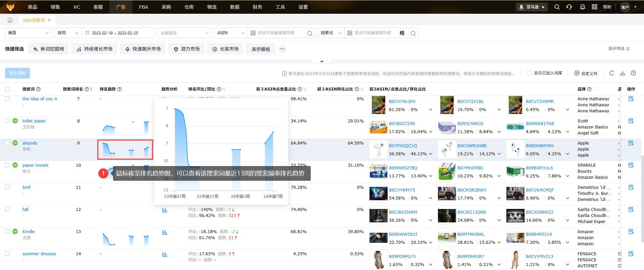Tick the checkbox for the toilet paper row
The image size is (644, 270).
7,121
